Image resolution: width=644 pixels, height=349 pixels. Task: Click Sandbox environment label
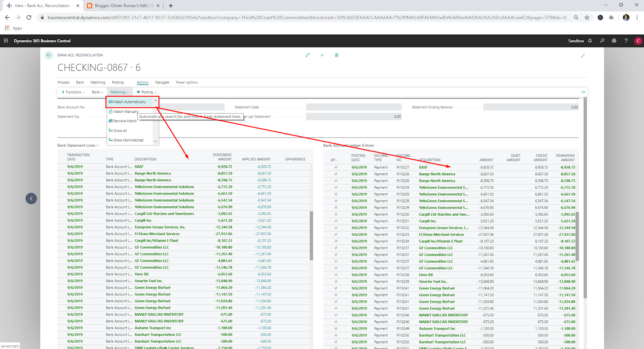[x=576, y=41]
